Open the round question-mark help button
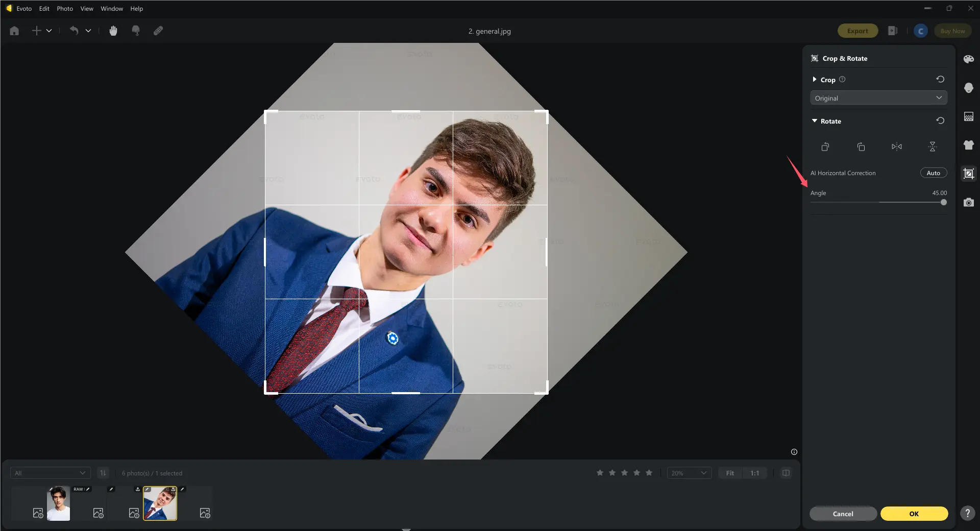The height and width of the screenshot is (531, 980). coord(967,514)
